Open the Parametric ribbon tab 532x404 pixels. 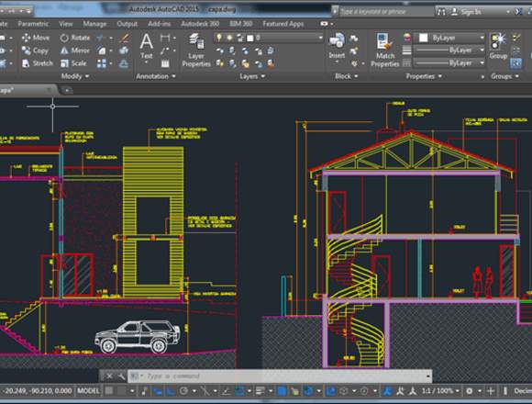(33, 24)
